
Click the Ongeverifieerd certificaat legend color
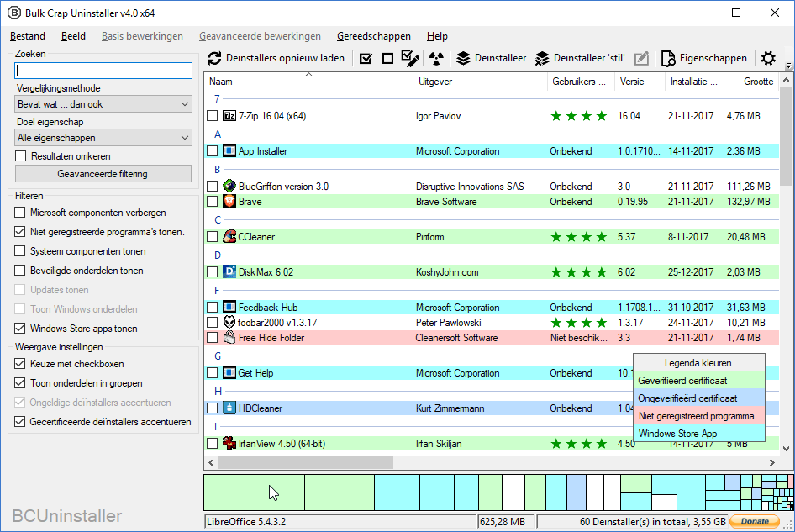[698, 398]
